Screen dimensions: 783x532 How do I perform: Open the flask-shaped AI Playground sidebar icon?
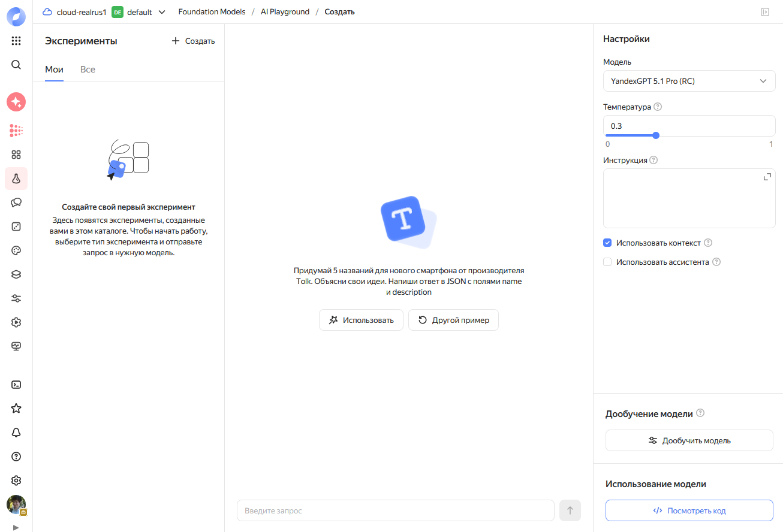coord(16,179)
